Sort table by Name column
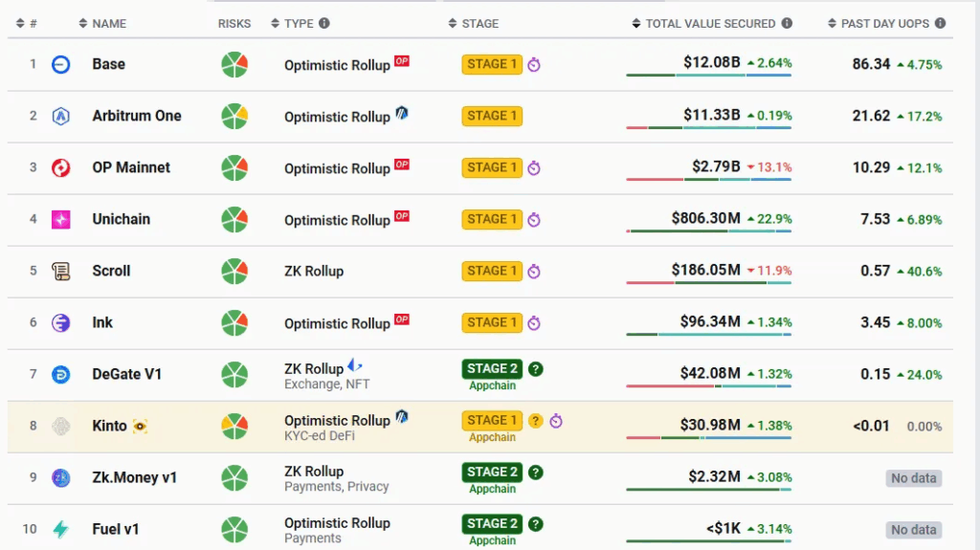Image resolution: width=980 pixels, height=550 pixels. (x=108, y=23)
